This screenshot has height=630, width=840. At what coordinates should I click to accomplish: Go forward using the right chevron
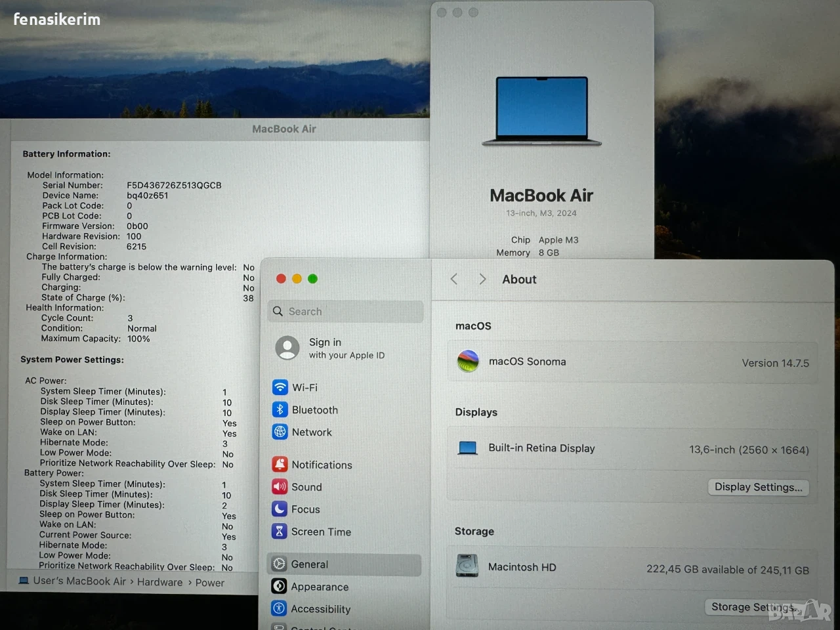[x=482, y=279]
